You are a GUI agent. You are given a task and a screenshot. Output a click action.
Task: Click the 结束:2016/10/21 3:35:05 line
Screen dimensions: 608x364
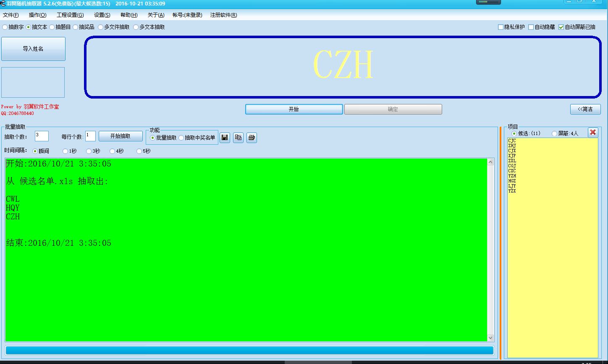point(59,243)
